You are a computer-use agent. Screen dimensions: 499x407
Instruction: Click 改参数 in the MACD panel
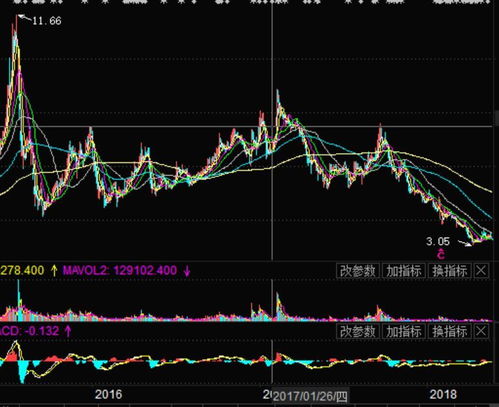coord(358,331)
